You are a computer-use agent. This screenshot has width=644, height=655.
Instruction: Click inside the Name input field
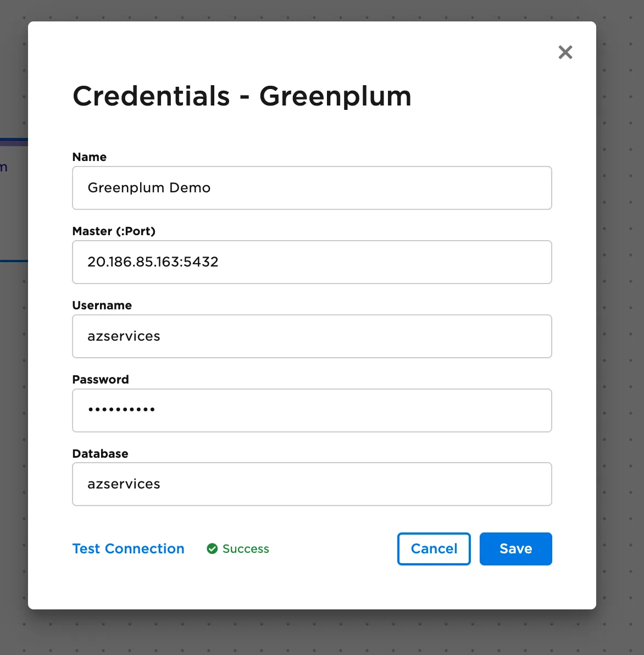[312, 188]
